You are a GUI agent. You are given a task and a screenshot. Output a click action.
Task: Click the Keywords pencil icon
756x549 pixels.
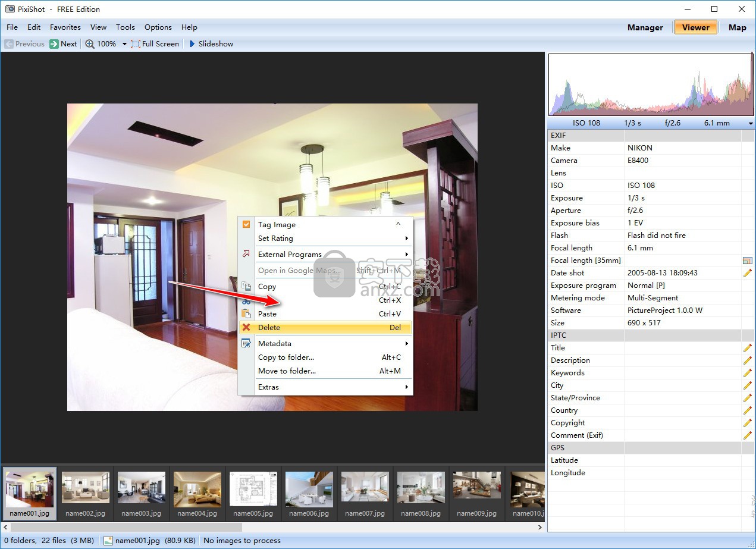pos(748,373)
